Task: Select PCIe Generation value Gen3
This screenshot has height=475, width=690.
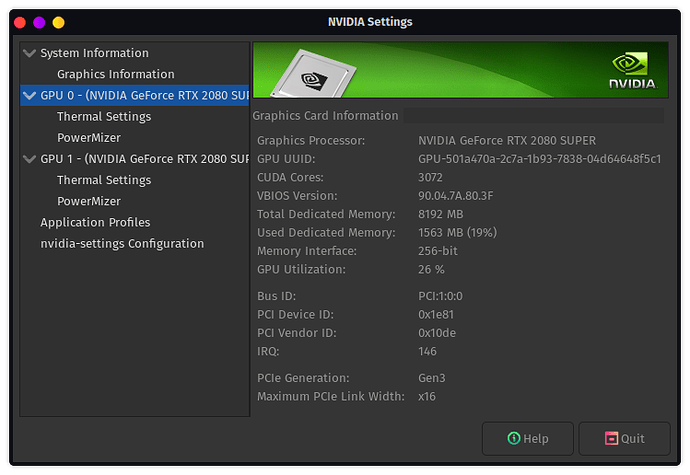Action: click(432, 378)
